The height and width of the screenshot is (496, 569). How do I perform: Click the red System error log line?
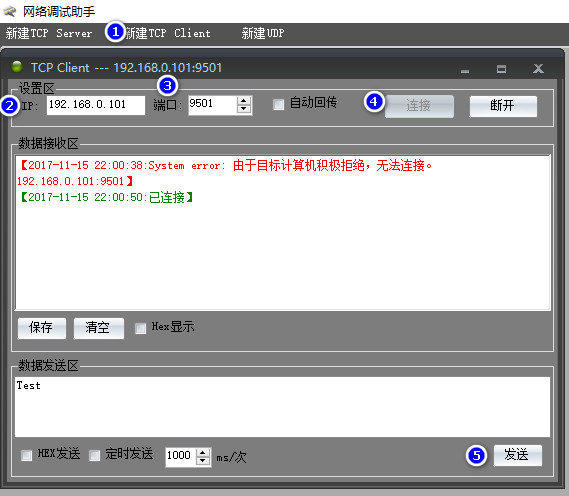225,165
